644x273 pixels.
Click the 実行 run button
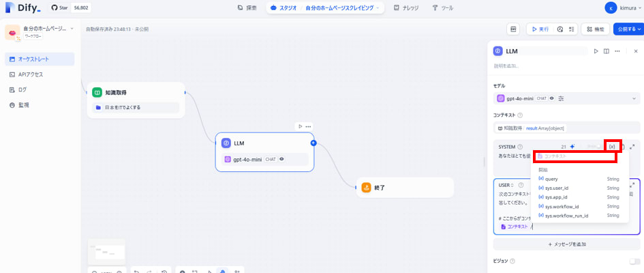click(x=540, y=29)
